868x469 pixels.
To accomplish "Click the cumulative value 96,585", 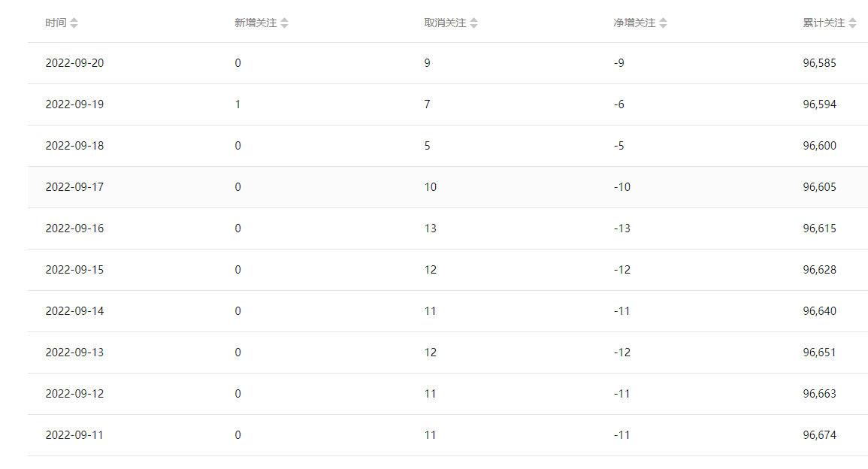I will tap(819, 63).
